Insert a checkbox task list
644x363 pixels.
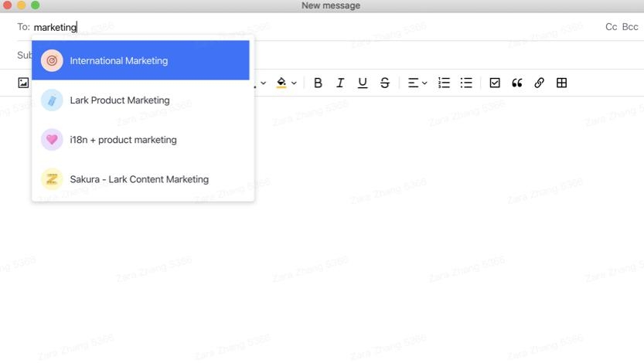point(495,83)
